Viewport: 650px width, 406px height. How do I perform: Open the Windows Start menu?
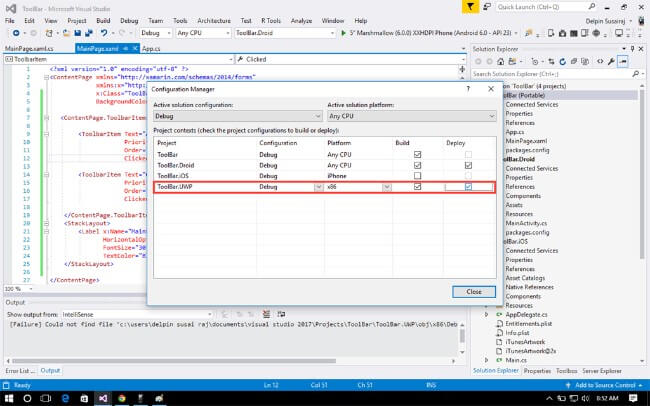point(8,399)
